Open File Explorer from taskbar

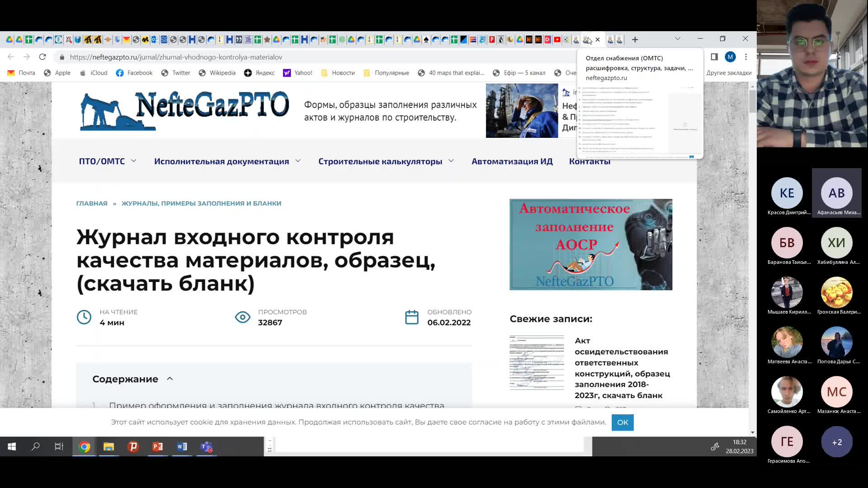coord(108,447)
